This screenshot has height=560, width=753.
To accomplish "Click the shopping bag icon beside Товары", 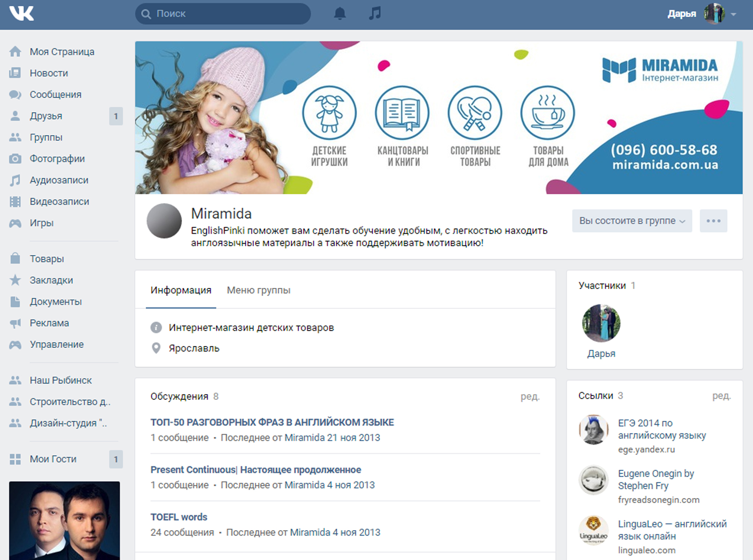I will [x=15, y=259].
